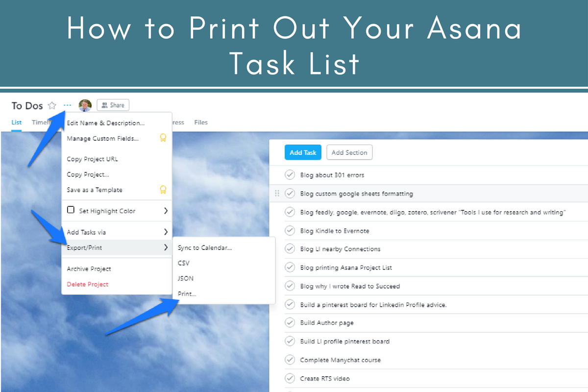Click the Add Section button
Viewport: 588px width, 392px height.
pyautogui.click(x=349, y=152)
